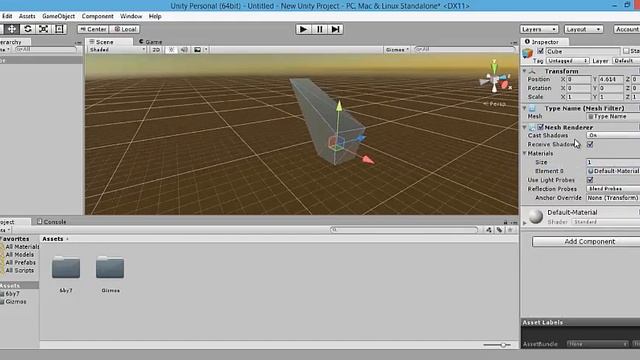Click the Cube object icon in Inspector
The height and width of the screenshot is (360, 640).
coord(528,53)
